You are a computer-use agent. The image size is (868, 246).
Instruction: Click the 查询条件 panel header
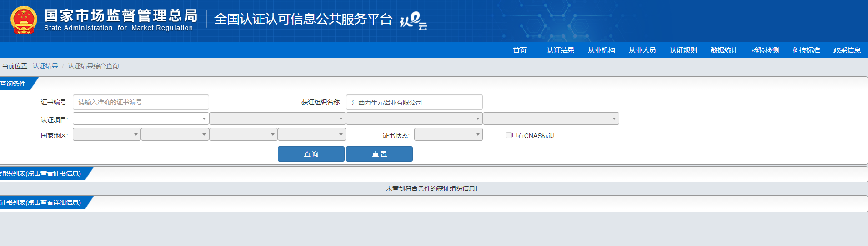[x=18, y=84]
